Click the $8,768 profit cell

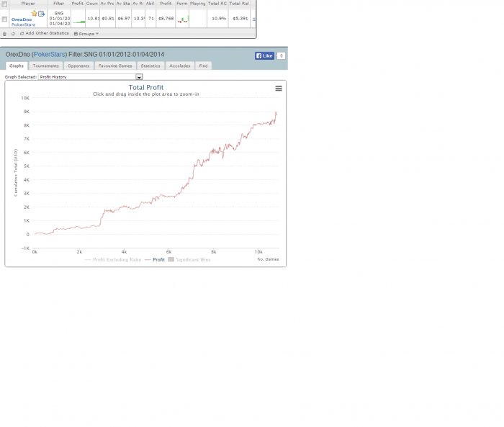(x=166, y=19)
